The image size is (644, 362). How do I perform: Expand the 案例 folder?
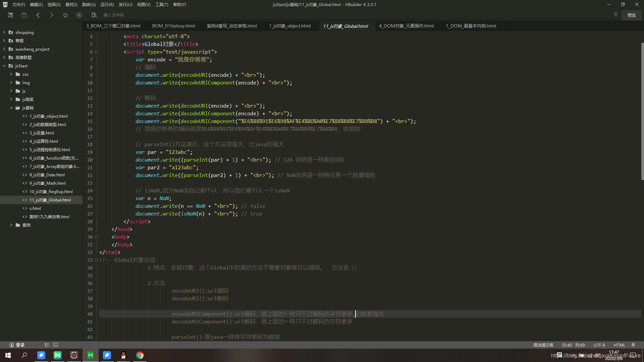[11, 225]
